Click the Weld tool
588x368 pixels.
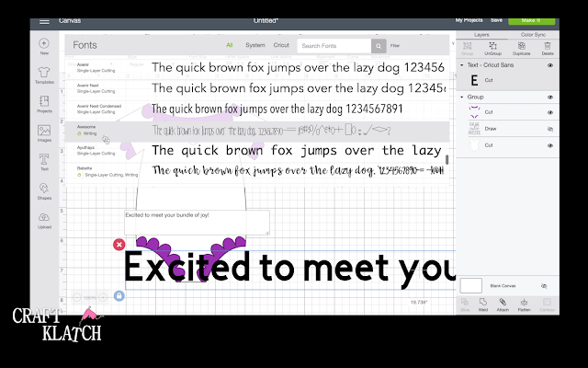(483, 305)
